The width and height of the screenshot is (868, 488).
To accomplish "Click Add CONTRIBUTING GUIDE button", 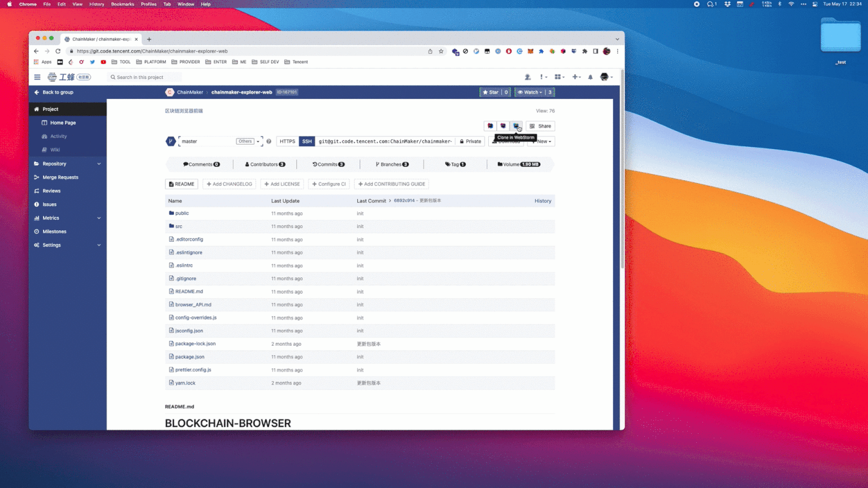I will (392, 184).
